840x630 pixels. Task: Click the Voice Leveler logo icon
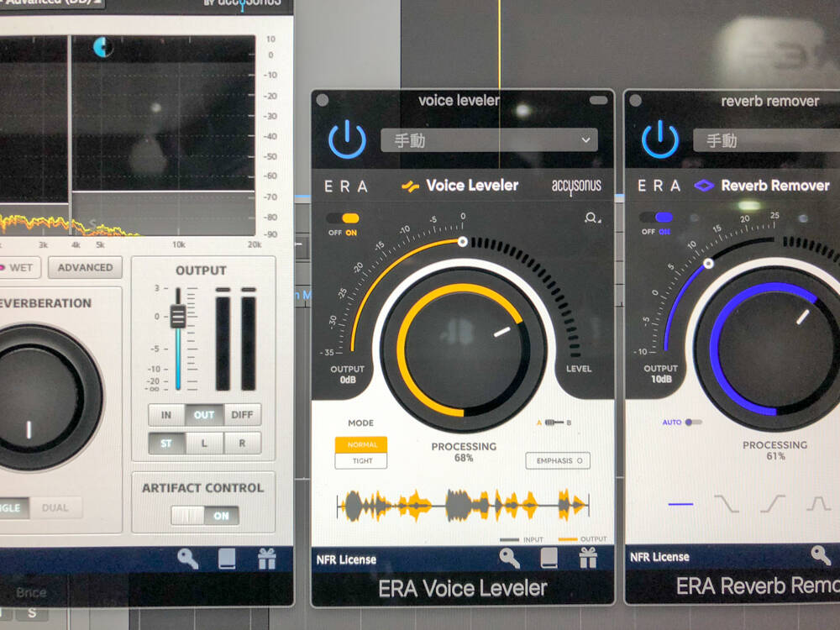(x=411, y=186)
